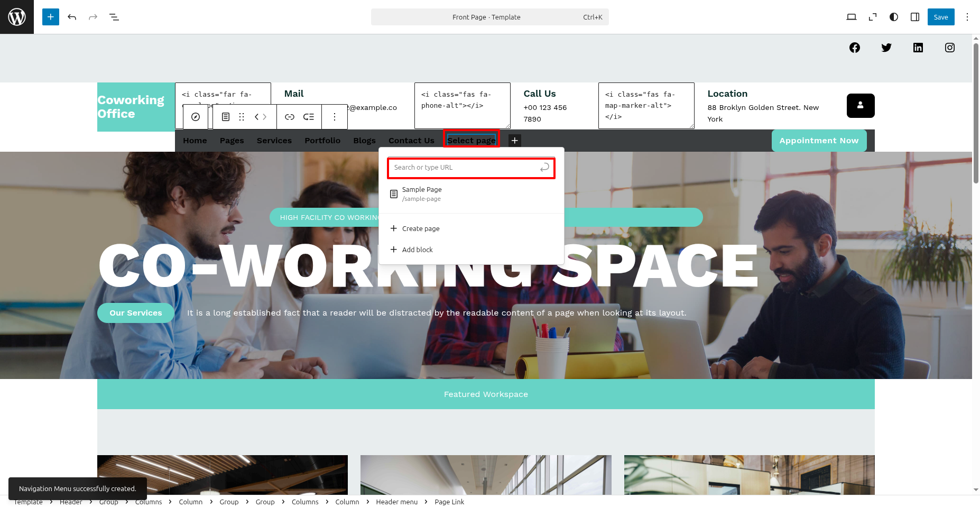The height and width of the screenshot is (508, 980).
Task: Toggle the Settings sidebar
Action: [914, 17]
